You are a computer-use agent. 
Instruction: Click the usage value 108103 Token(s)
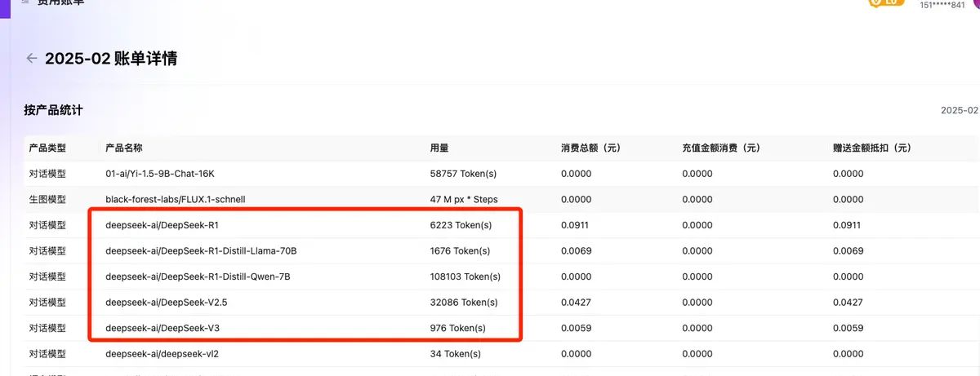[465, 276]
